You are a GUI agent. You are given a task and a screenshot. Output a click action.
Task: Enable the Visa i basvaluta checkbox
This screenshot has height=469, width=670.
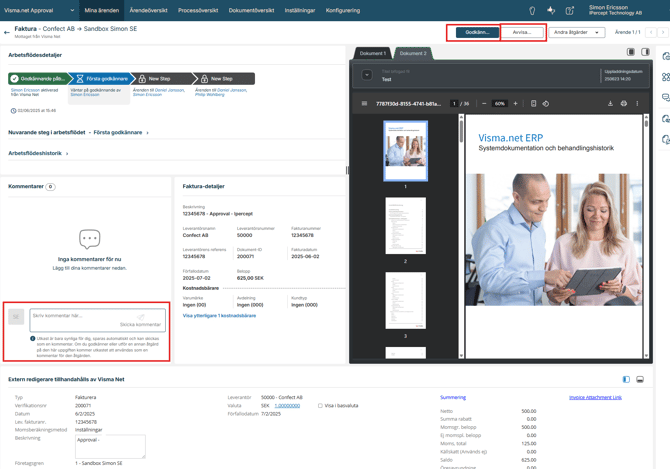tap(320, 406)
